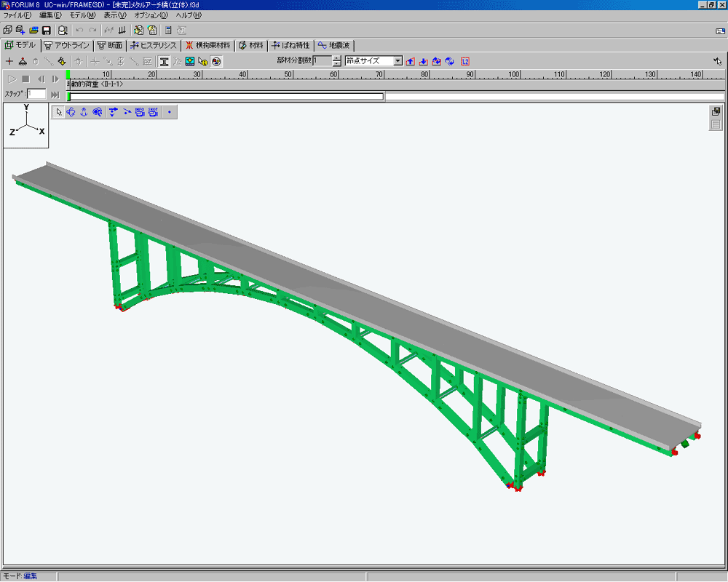Click the add node plus icon
This screenshot has width=728, height=582.
point(9,61)
